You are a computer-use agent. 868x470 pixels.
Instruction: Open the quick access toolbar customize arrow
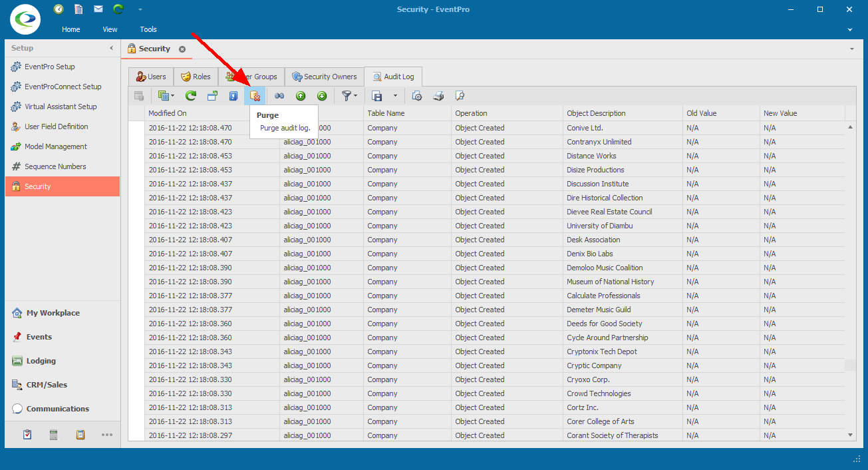[x=140, y=10]
